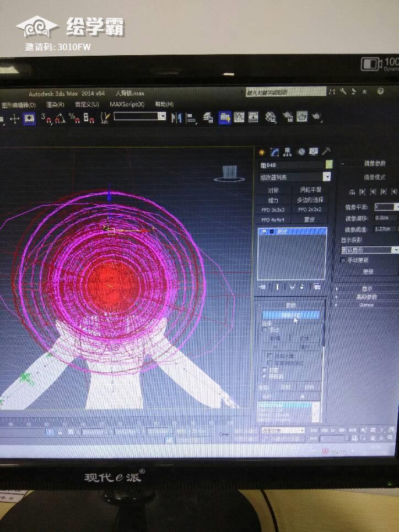Viewport: 399px width, 532px height.
Task: Open the 渲染(R) menu
Action: point(55,105)
